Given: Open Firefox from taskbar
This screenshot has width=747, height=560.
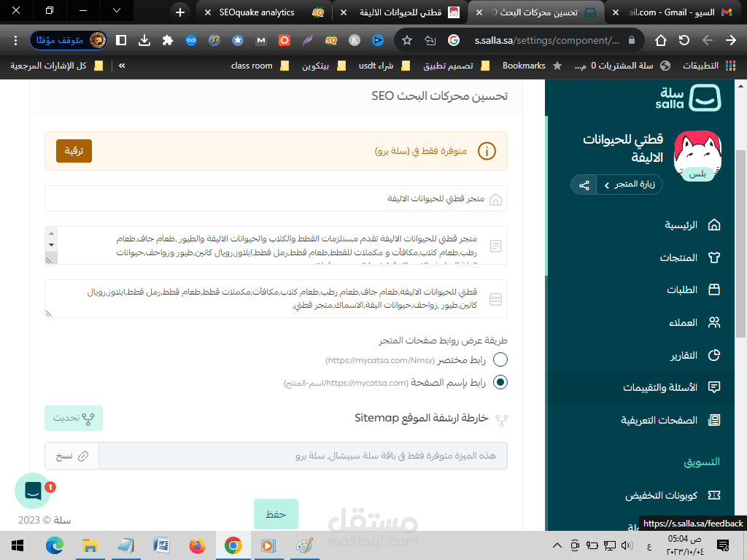Looking at the screenshot, I should tap(197, 545).
